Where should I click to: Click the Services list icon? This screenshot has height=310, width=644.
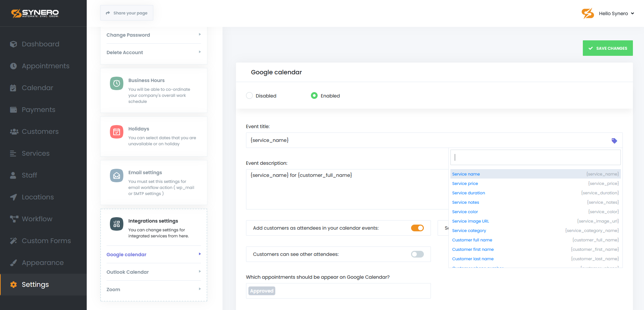tap(13, 153)
